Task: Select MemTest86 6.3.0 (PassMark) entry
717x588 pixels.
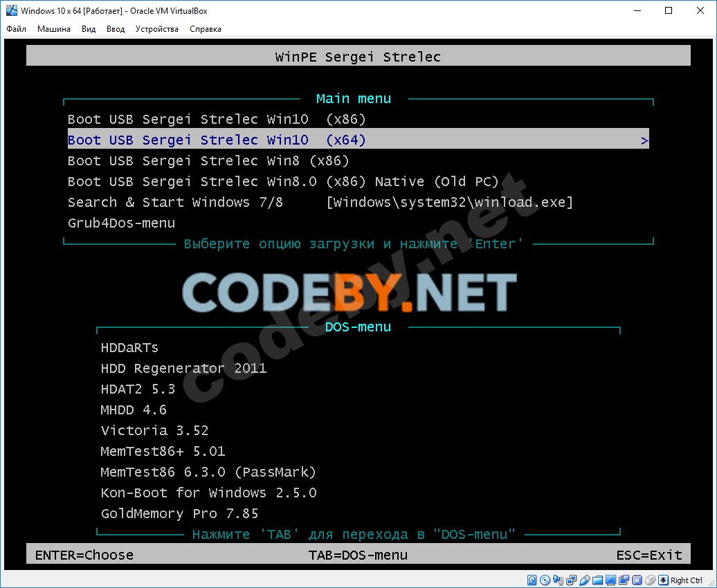Action: coord(208,472)
